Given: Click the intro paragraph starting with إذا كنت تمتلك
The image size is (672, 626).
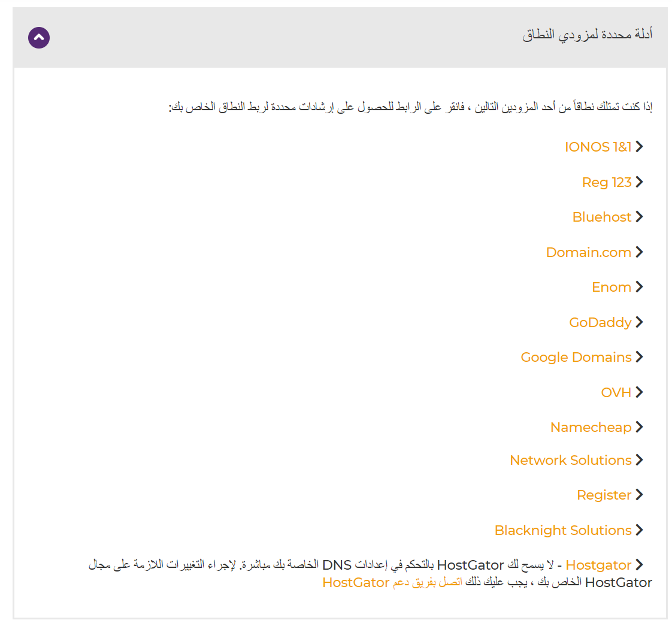Looking at the screenshot, I should [411, 107].
